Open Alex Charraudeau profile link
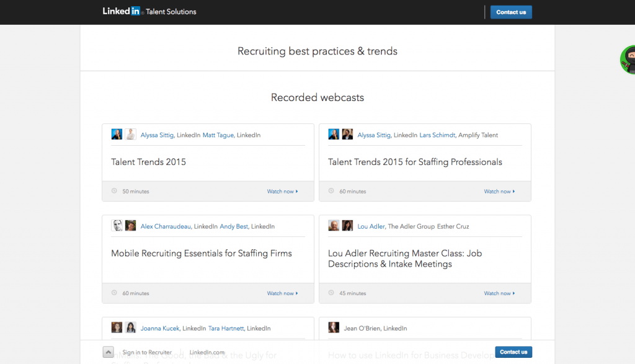The image size is (635, 364). 166,227
